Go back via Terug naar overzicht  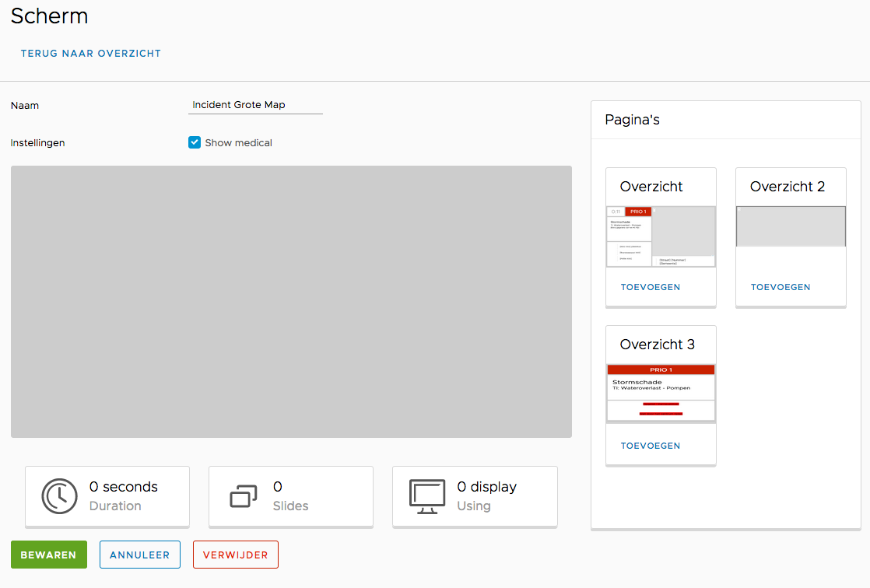point(90,54)
